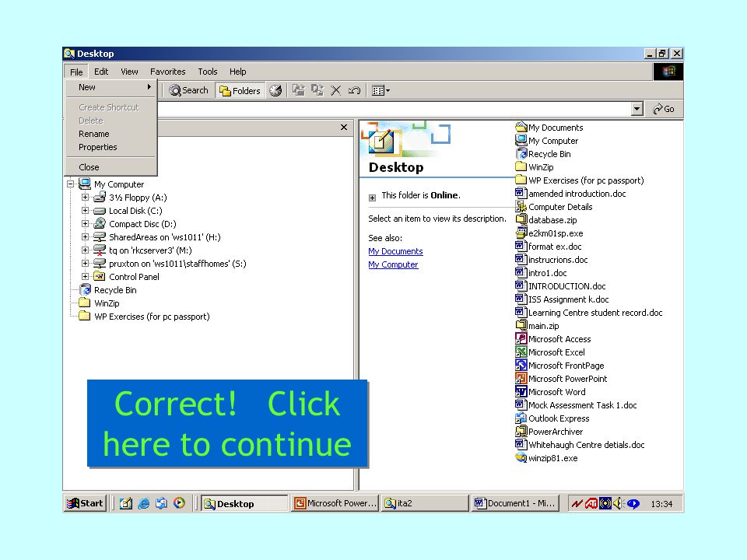The height and width of the screenshot is (560, 747).
Task: Follow the My Computer link
Action: [393, 264]
